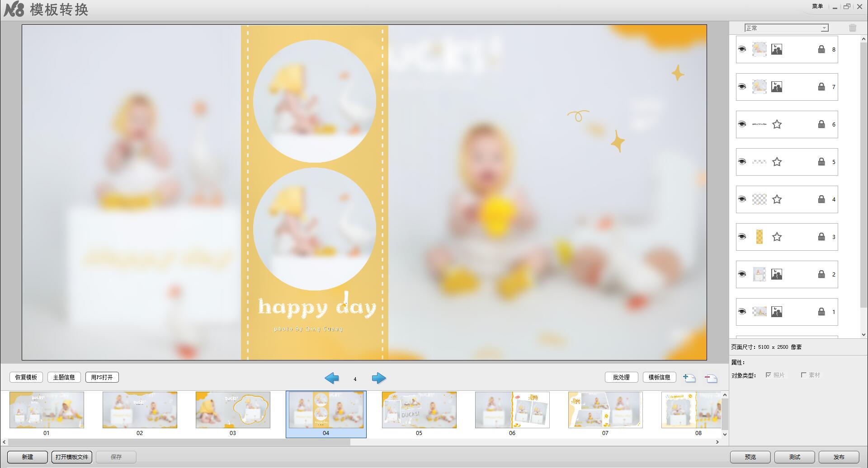Toggle visibility of layer 4
The width and height of the screenshot is (868, 468).
pyautogui.click(x=742, y=199)
